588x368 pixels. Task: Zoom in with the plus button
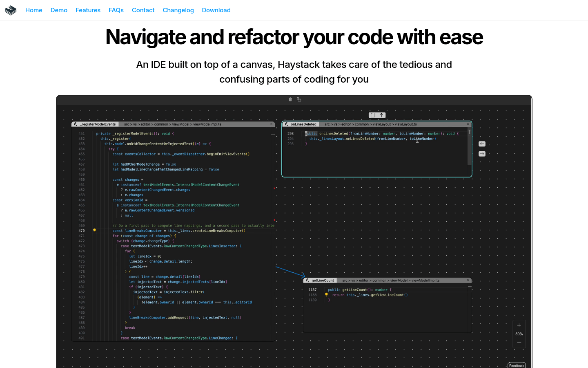tap(519, 325)
